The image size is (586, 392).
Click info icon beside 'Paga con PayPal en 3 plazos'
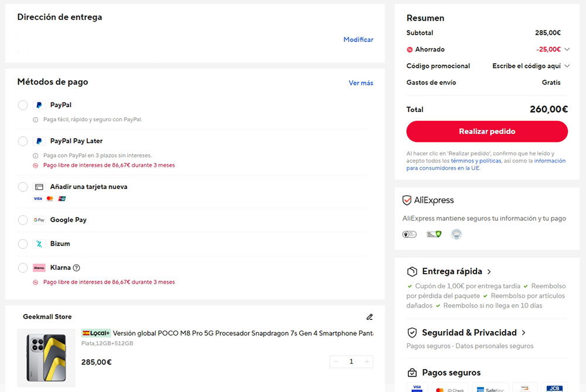(x=36, y=155)
